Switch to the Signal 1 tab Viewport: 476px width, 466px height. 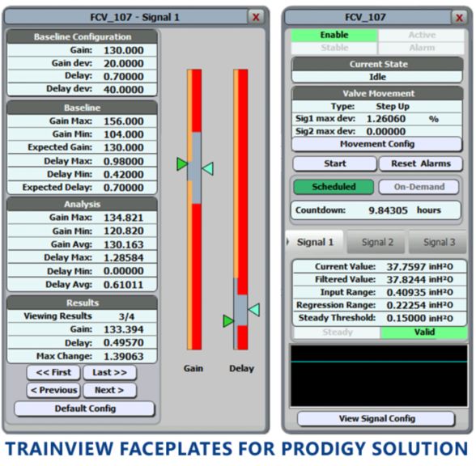315,242
